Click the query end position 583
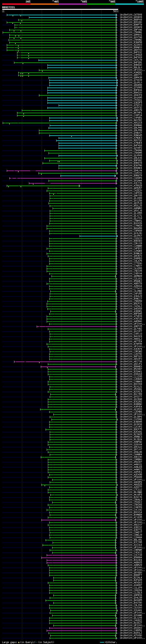146x644 pixels. [115, 11]
